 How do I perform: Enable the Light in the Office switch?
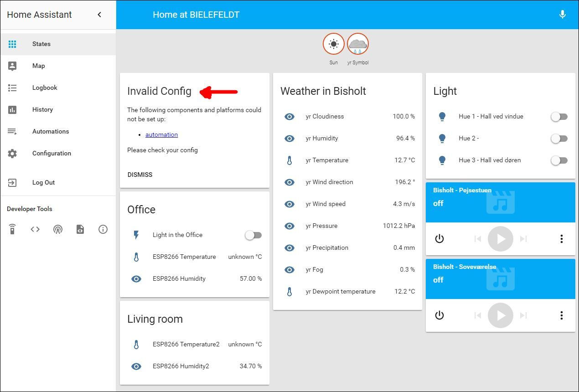253,235
